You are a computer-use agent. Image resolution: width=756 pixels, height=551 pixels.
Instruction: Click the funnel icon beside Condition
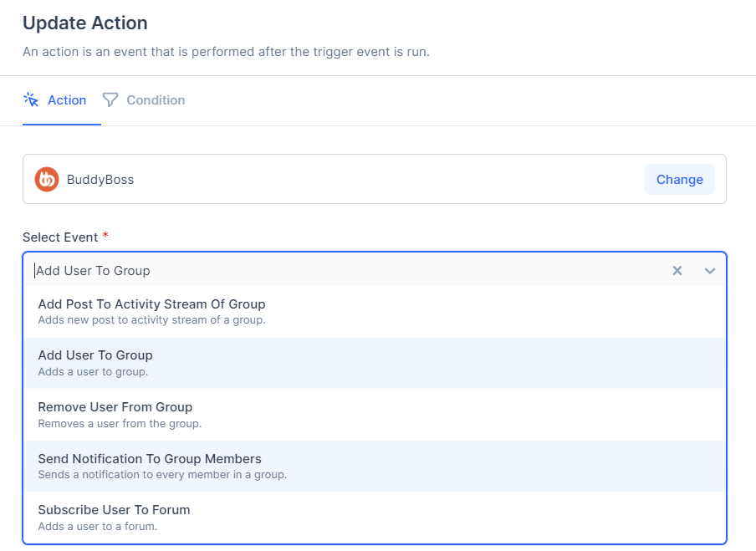(110, 99)
